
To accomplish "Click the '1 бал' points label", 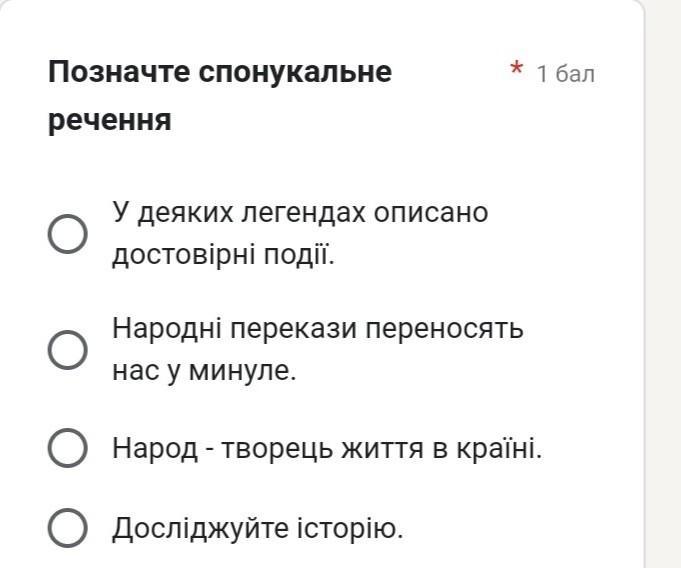I will [x=565, y=74].
